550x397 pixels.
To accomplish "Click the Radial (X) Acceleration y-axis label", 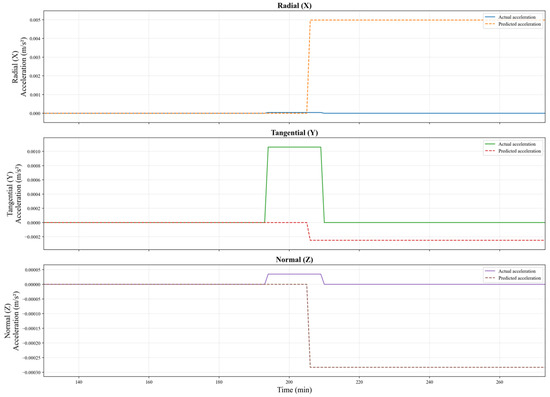I will point(19,67).
